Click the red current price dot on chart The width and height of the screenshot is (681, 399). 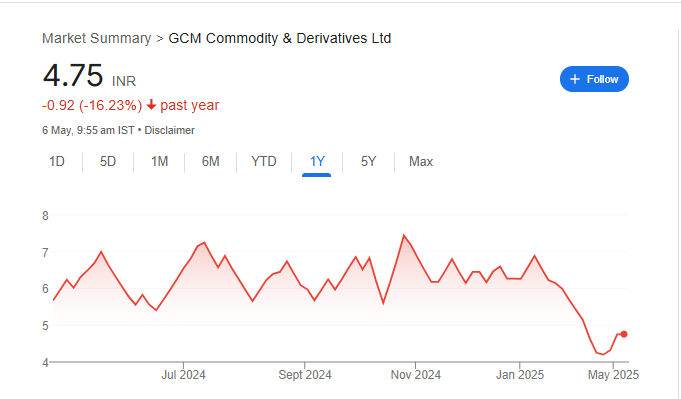coord(624,334)
